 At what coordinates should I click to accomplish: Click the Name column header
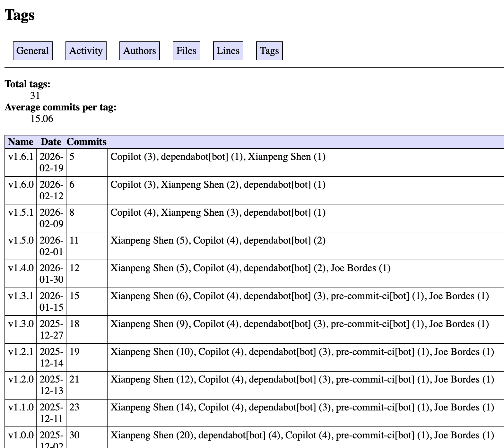21,142
